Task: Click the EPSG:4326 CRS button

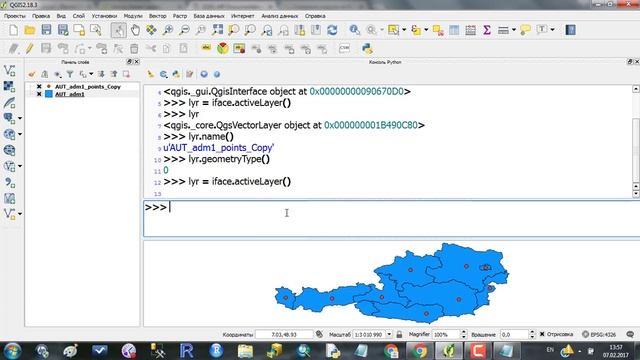Action: click(x=599, y=334)
